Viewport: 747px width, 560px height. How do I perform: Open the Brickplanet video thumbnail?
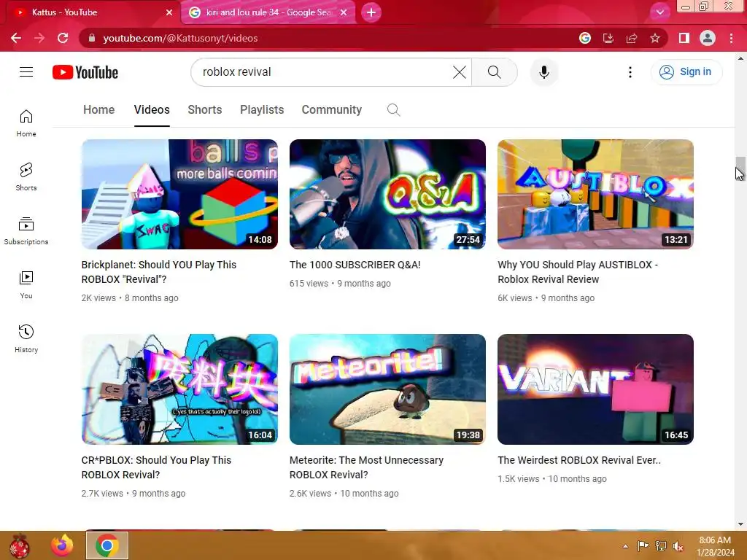pyautogui.click(x=179, y=194)
